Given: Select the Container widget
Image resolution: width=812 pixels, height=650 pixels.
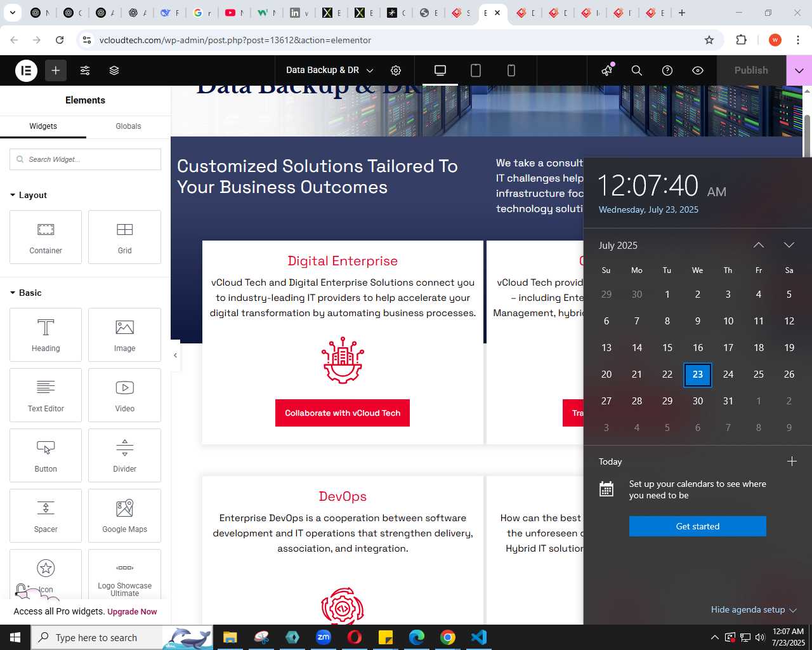Looking at the screenshot, I should tap(46, 237).
